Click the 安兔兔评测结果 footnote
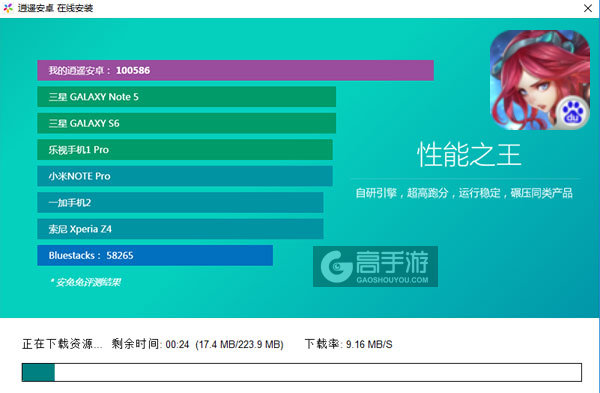 86,282
